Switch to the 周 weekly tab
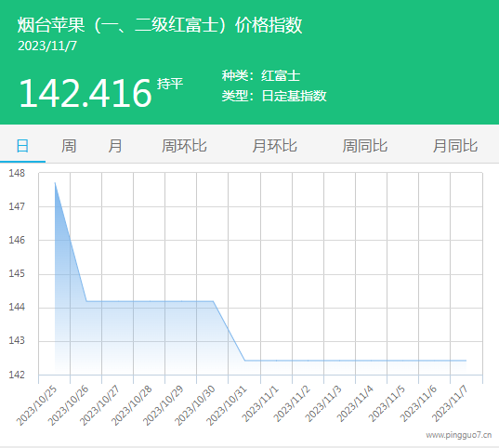 point(69,146)
